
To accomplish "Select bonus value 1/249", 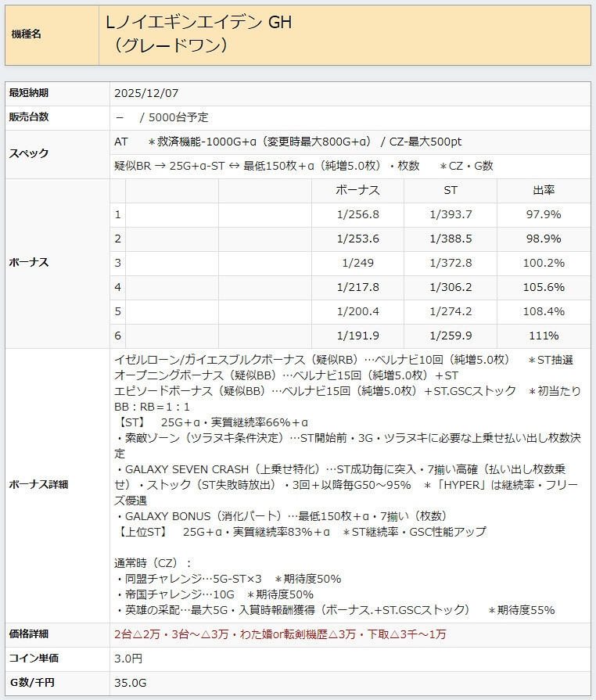I will [358, 263].
